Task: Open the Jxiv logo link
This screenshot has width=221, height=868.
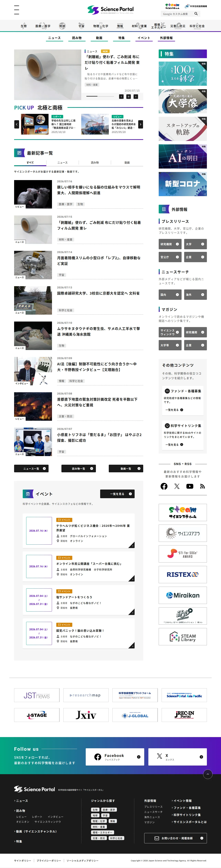Action: click(86, 715)
